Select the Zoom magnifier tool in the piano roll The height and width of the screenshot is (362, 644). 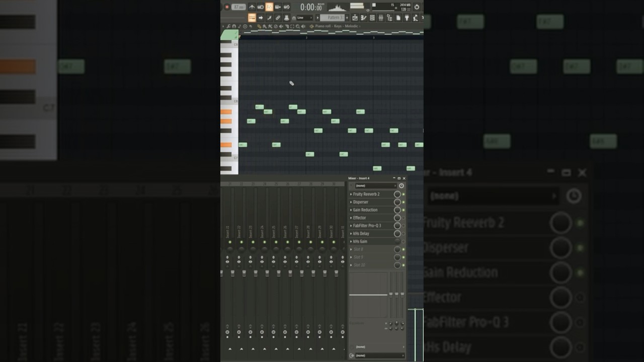[x=298, y=26]
